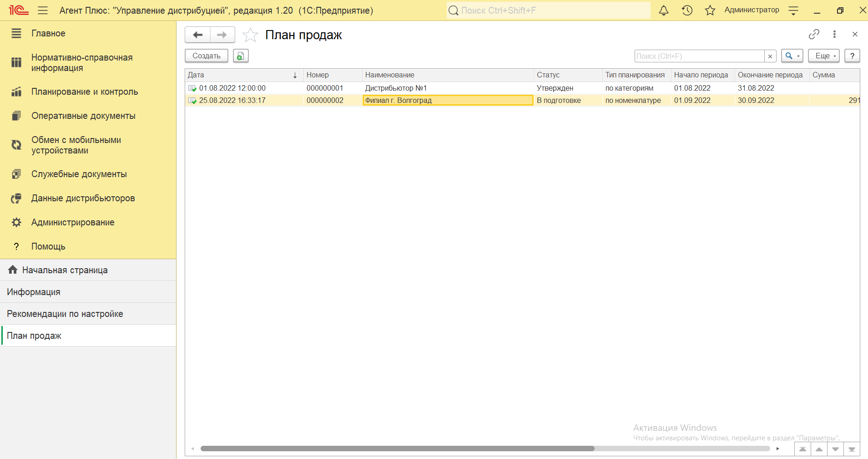The image size is (868, 459).
Task: Sort by the Номер column header
Action: pyautogui.click(x=333, y=75)
